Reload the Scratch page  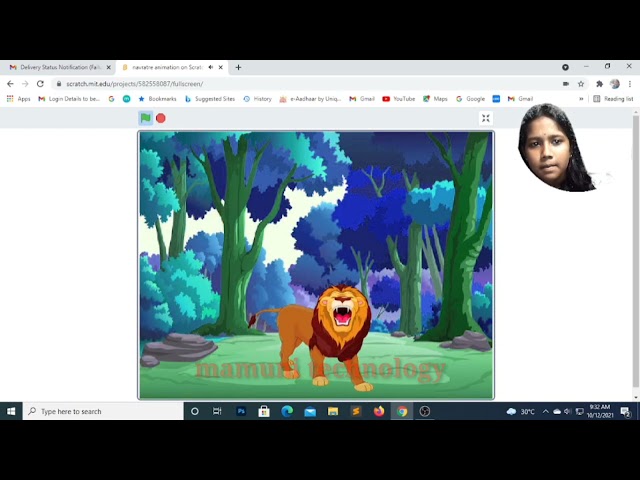[x=40, y=84]
